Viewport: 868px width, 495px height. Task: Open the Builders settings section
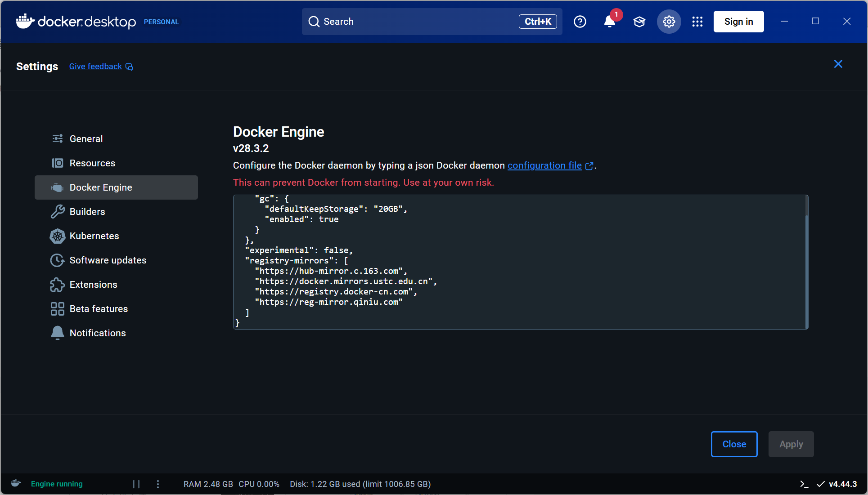pyautogui.click(x=116, y=212)
